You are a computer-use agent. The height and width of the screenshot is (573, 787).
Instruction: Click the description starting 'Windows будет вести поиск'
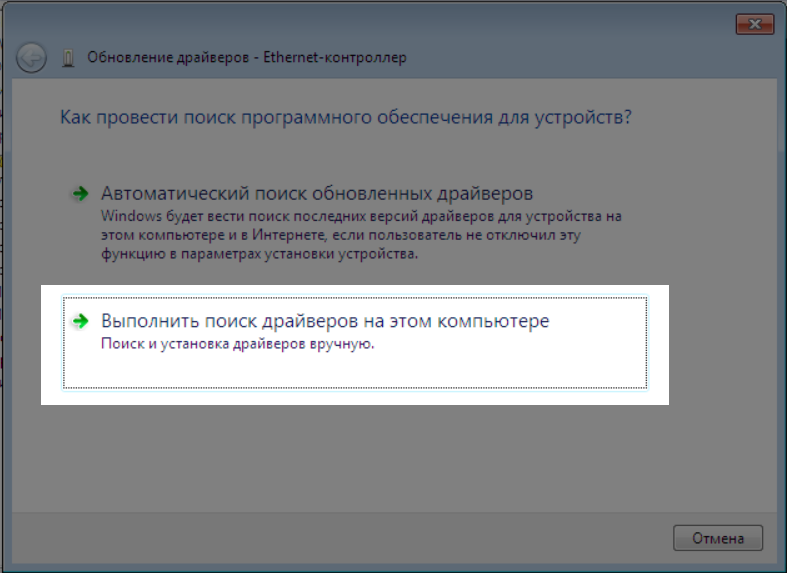pos(361,235)
